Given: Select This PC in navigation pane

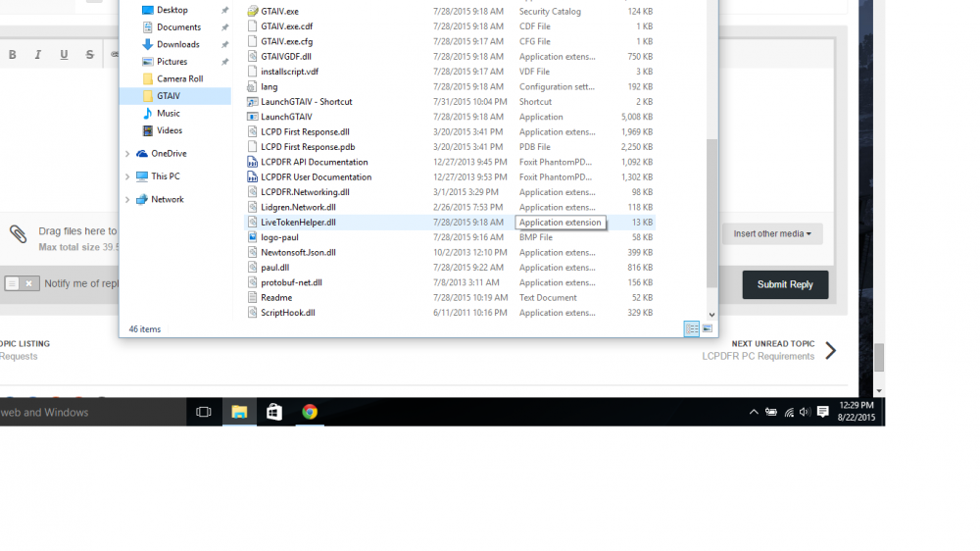Looking at the screenshot, I should 165,176.
